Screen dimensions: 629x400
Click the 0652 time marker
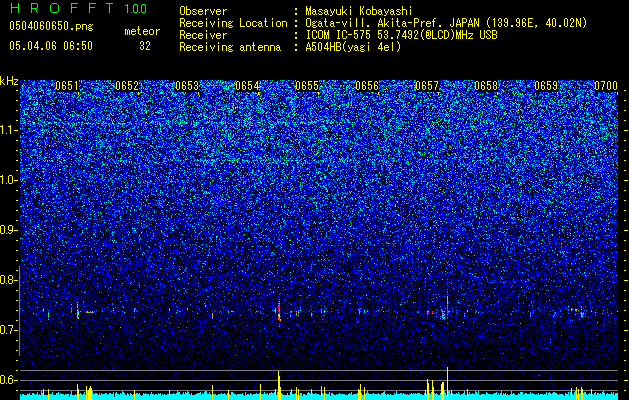pyautogui.click(x=127, y=86)
